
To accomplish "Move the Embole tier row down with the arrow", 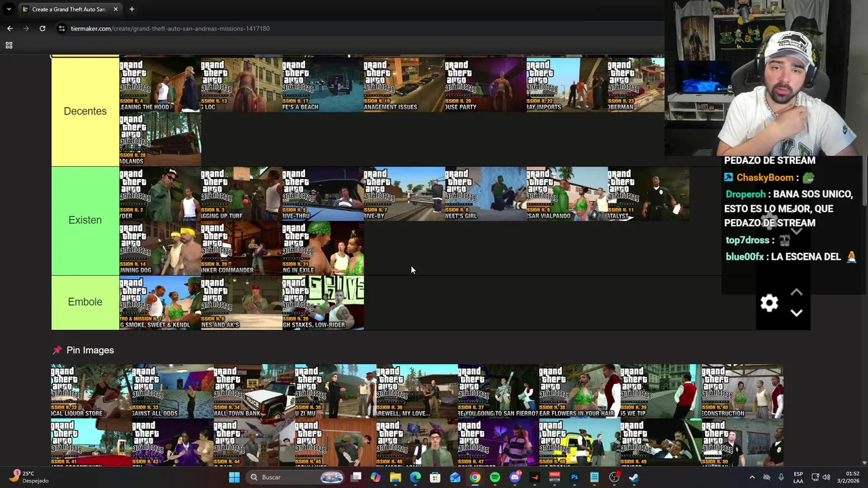I will (796, 312).
